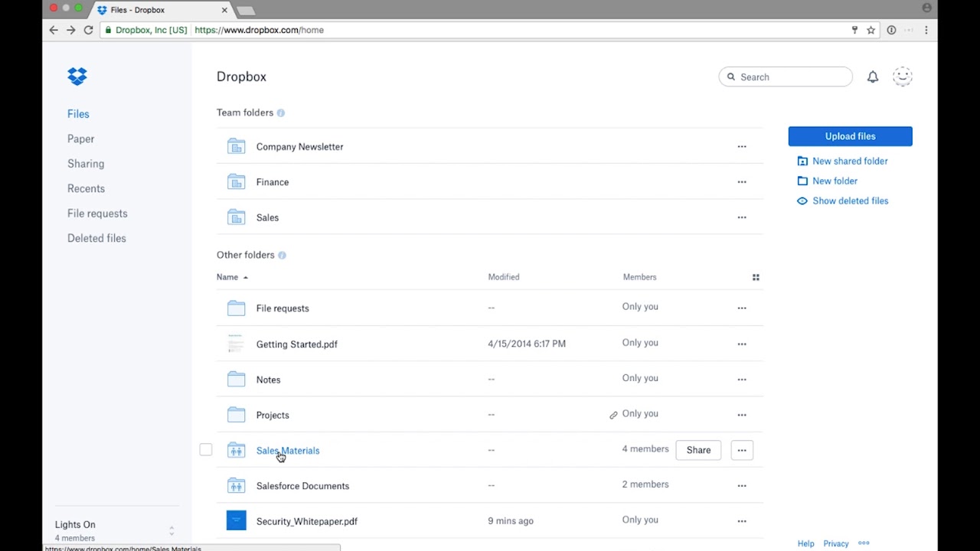Open the notifications bell
Viewport: 980px width, 551px height.
click(872, 77)
